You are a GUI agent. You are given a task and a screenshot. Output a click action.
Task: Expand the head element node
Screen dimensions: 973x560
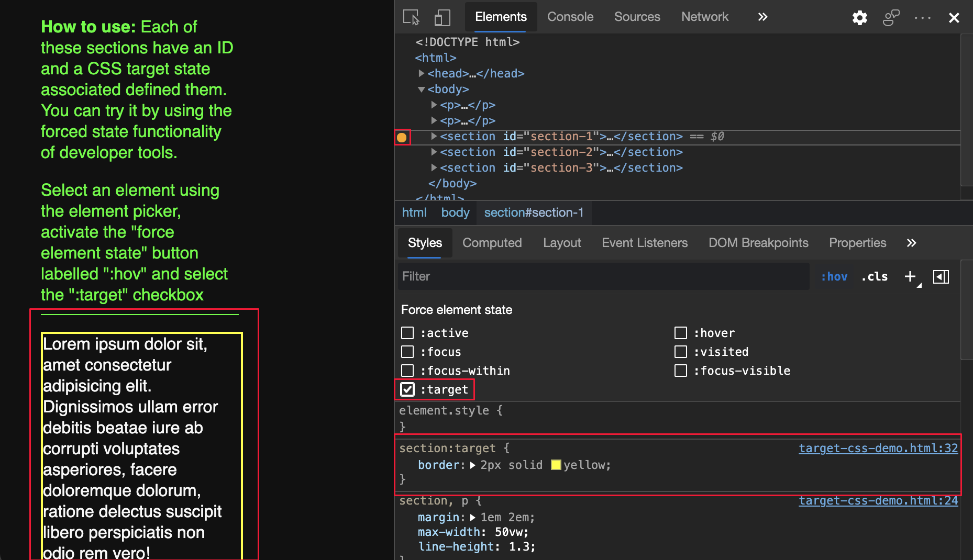(422, 73)
